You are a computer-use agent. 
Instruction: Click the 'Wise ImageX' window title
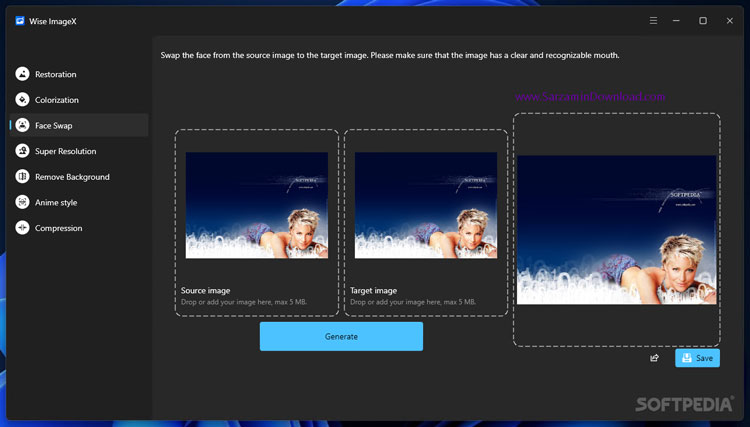(x=53, y=22)
